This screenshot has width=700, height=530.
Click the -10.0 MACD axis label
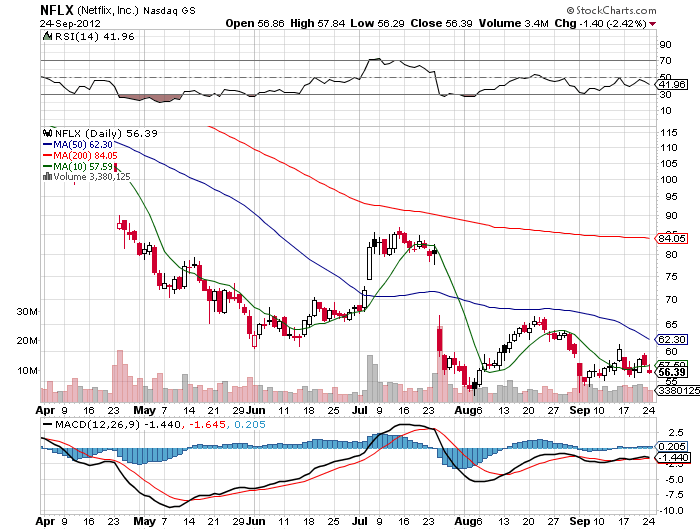point(671,510)
